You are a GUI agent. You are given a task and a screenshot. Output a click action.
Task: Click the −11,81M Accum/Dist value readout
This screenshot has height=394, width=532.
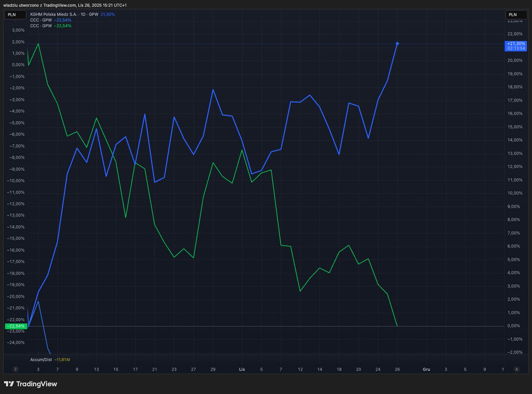point(62,359)
